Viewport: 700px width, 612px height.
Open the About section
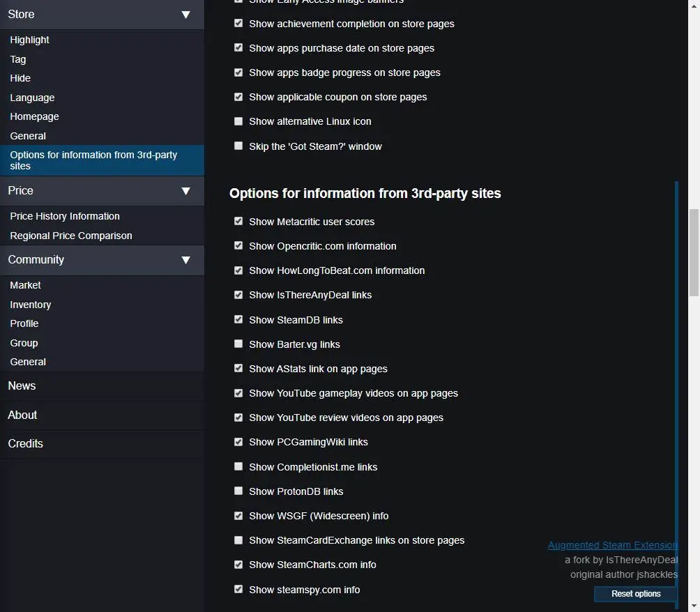[22, 415]
